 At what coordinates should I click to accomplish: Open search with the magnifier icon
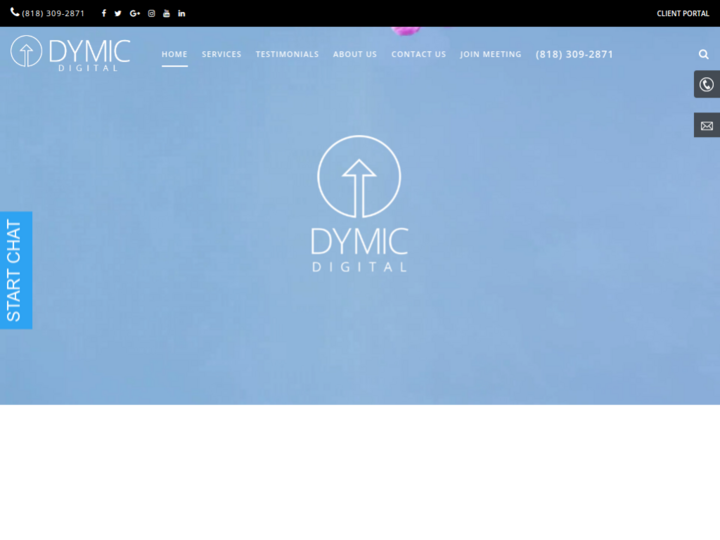(x=703, y=54)
